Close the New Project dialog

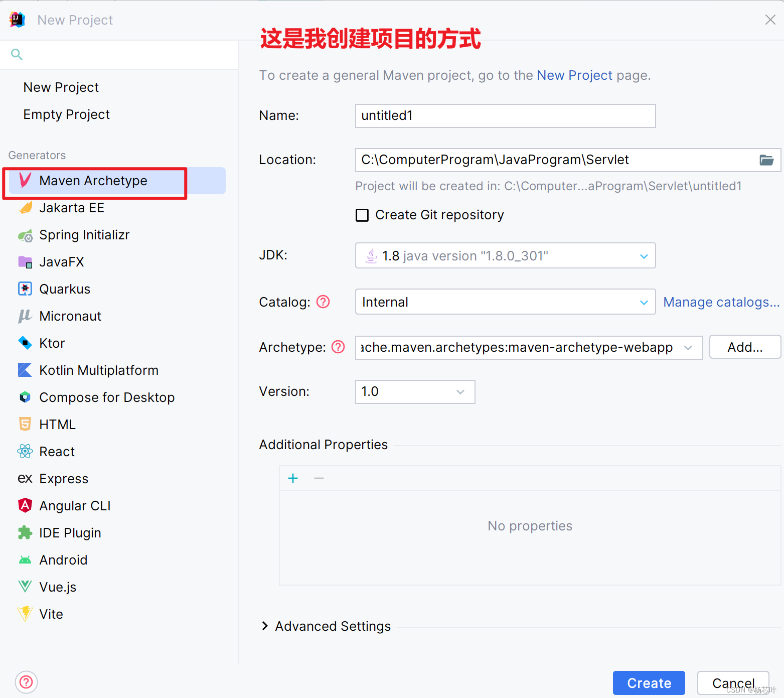tap(770, 20)
